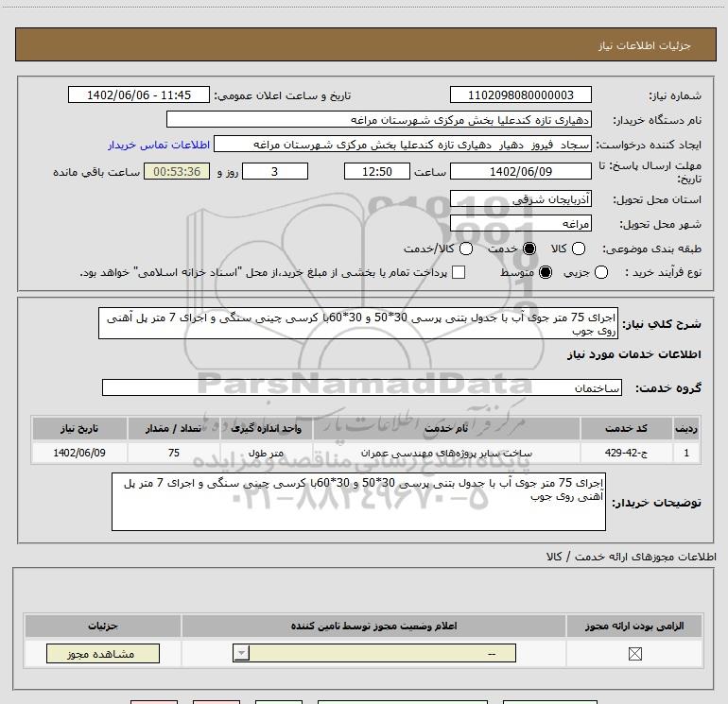Select the جزیی purchase type radio
728x704 pixels.
click(x=600, y=272)
